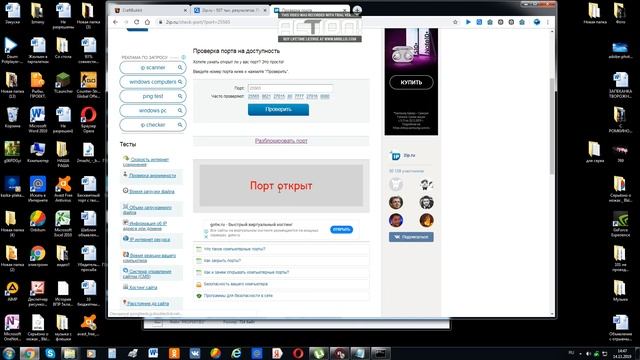Open the Разблокировать порт link
The height and width of the screenshot is (360, 640).
click(x=281, y=141)
